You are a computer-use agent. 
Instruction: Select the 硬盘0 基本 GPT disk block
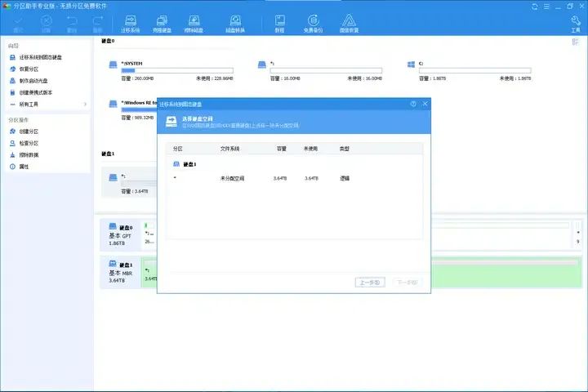pos(120,235)
